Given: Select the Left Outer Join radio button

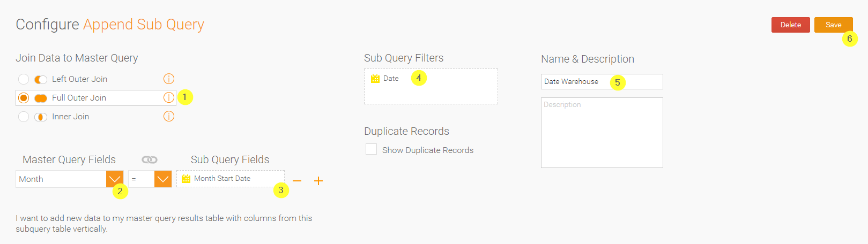Looking at the screenshot, I should click(24, 79).
